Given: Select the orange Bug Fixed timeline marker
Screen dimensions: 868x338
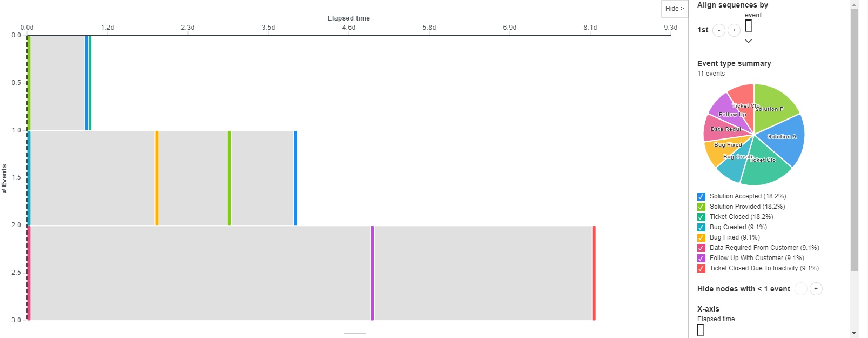Looking at the screenshot, I should (x=157, y=178).
